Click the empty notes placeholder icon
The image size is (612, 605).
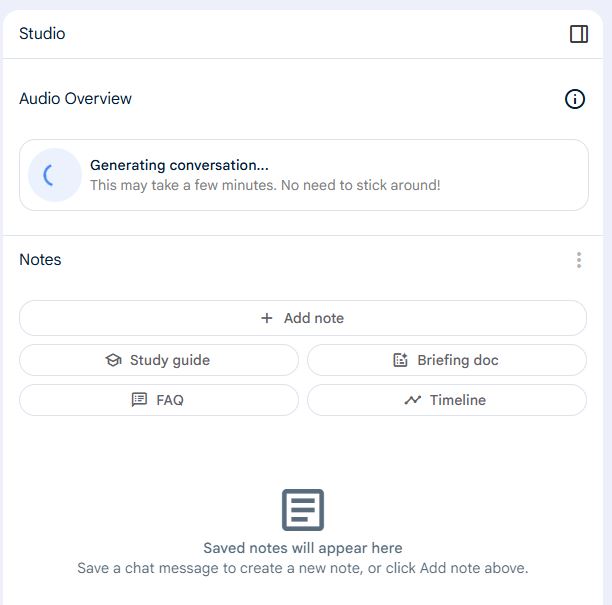303,510
